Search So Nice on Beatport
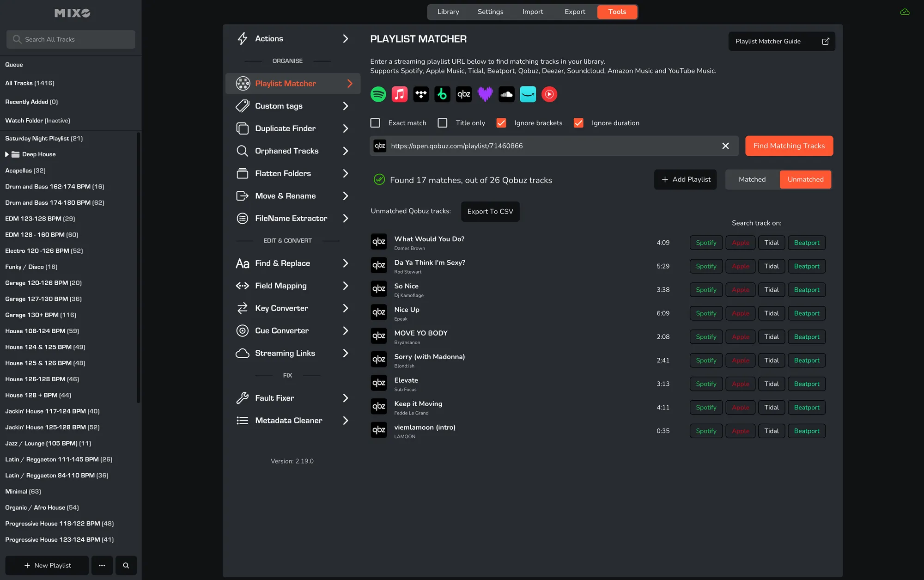Screen dimensions: 924x580 click(807, 290)
